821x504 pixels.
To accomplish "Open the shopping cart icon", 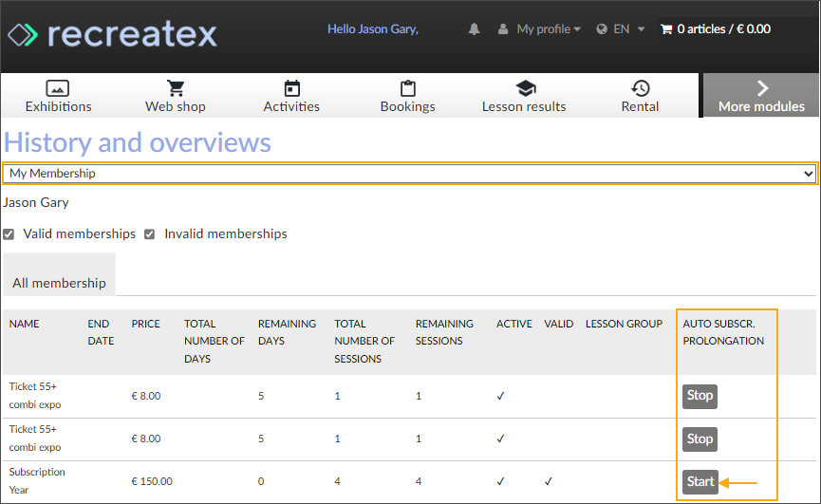I will pyautogui.click(x=665, y=29).
